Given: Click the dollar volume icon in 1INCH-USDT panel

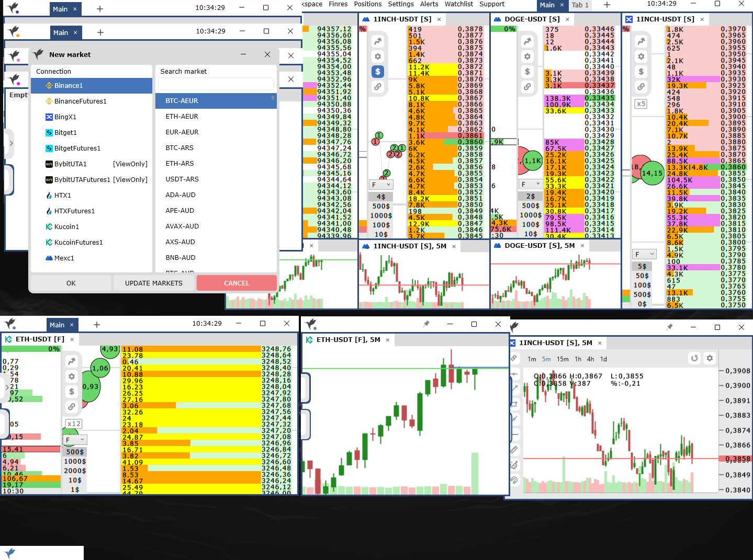Looking at the screenshot, I should pos(378,72).
